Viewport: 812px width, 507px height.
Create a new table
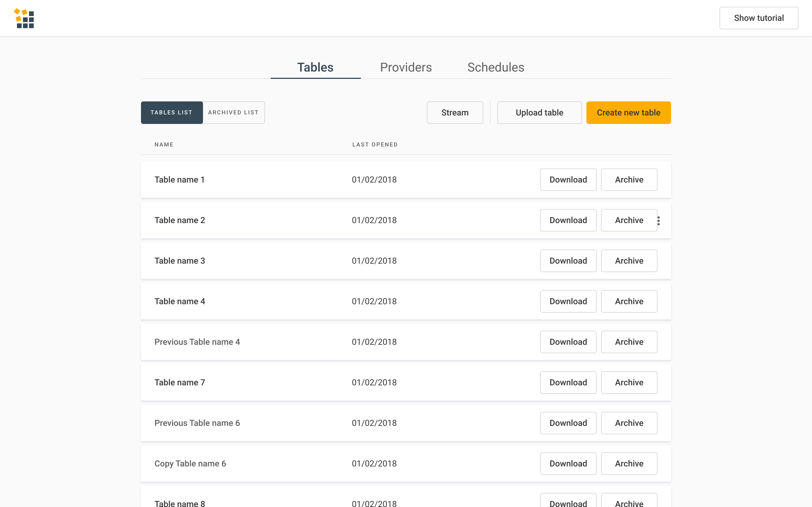pyautogui.click(x=628, y=113)
